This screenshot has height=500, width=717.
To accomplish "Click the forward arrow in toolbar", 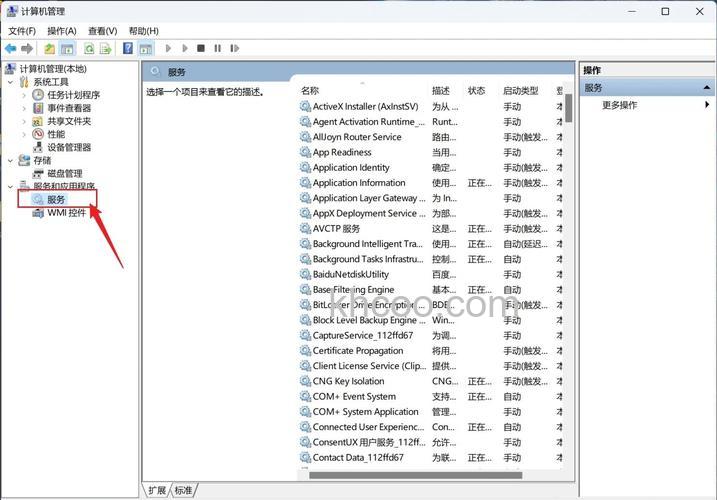I will point(27,48).
